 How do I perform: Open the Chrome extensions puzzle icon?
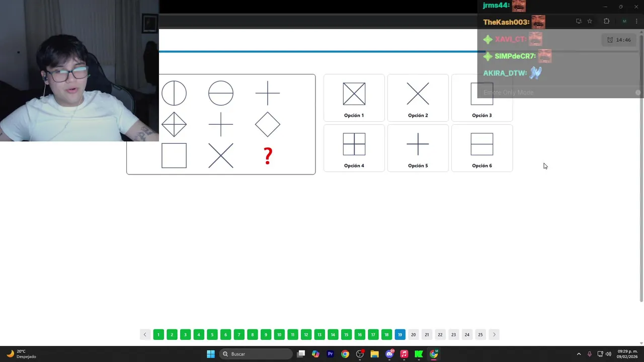[606, 21]
